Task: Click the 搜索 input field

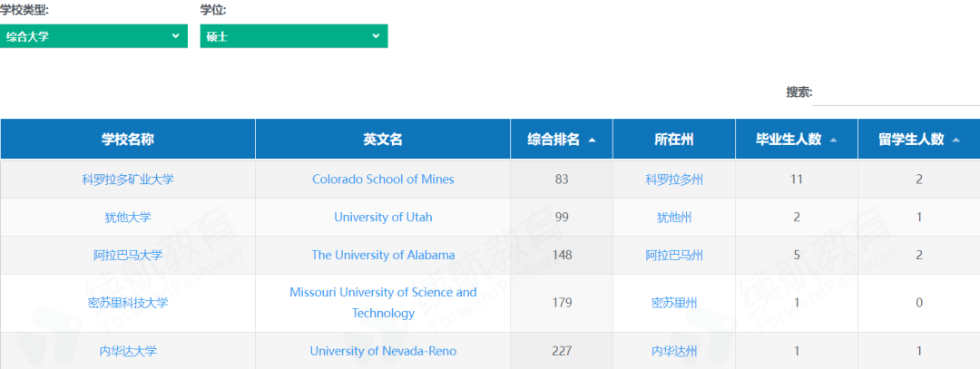Action: (897, 93)
